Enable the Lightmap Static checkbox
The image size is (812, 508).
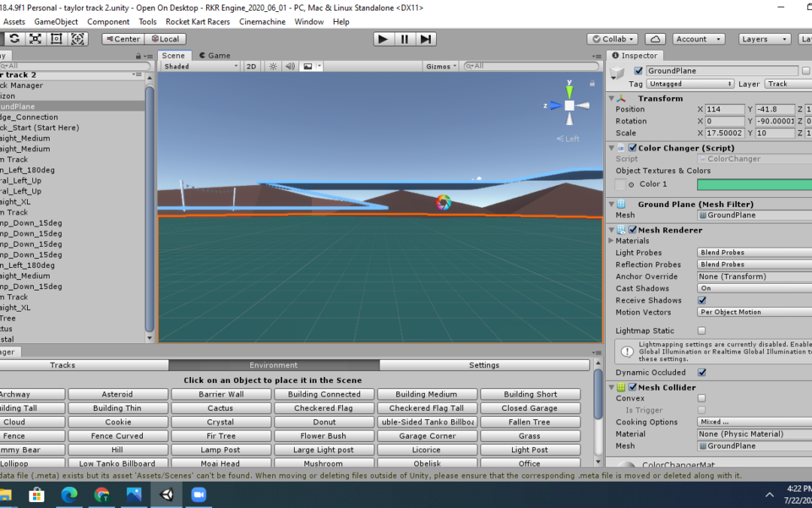tap(701, 330)
